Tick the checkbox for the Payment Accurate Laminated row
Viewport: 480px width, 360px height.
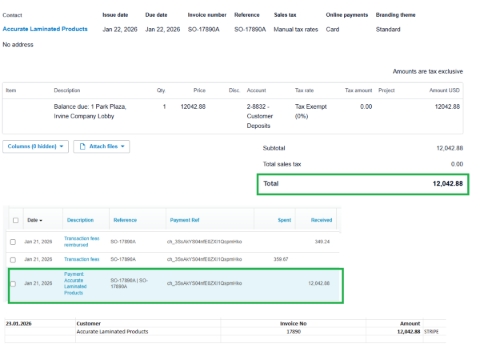[13, 284]
